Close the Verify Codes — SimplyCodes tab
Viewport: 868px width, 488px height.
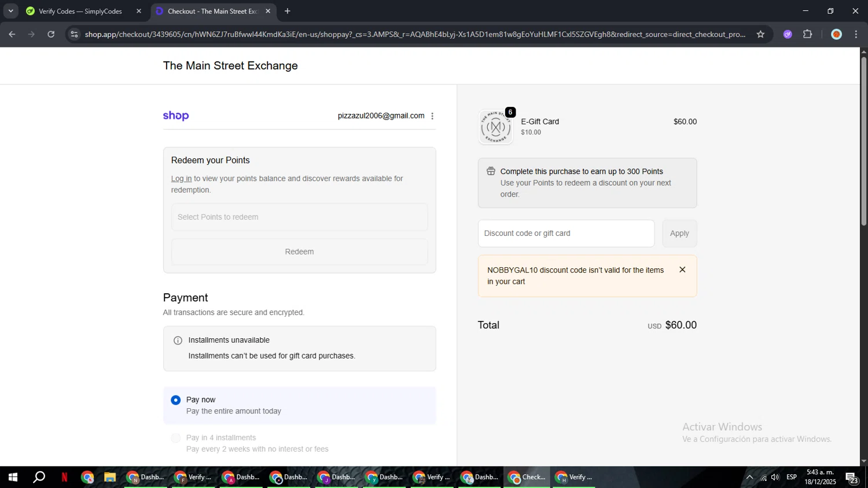pyautogui.click(x=139, y=11)
